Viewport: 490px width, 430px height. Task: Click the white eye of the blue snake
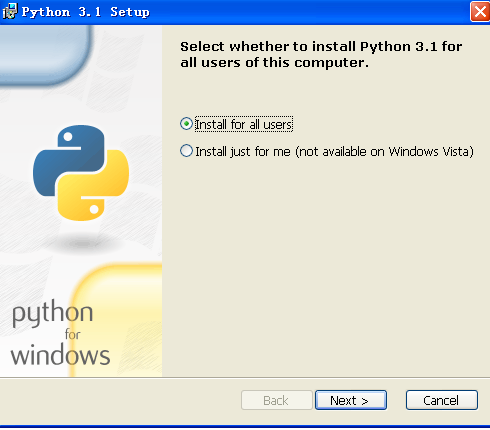68,137
